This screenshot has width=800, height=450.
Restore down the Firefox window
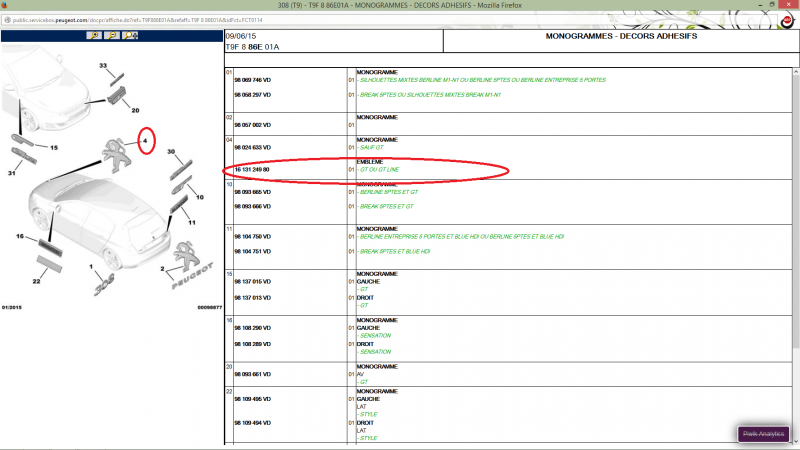pyautogui.click(x=772, y=5)
